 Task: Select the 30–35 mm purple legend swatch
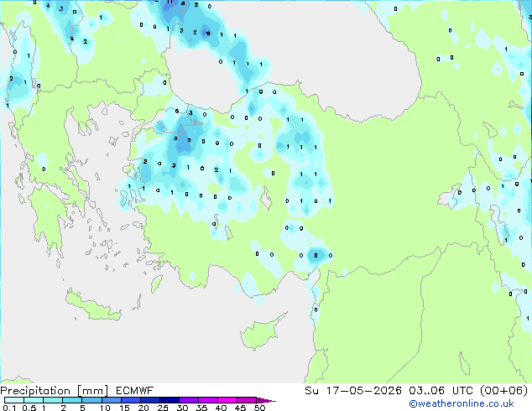point(188,400)
